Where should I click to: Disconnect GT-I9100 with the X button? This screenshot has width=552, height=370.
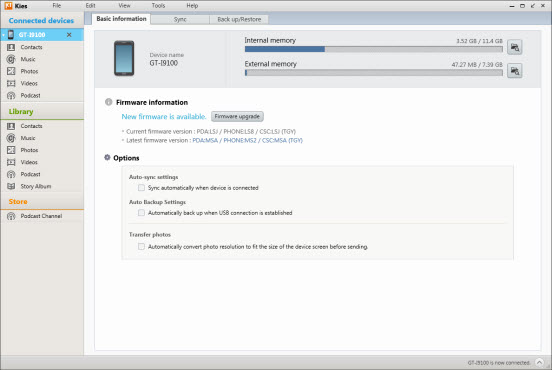[69, 35]
